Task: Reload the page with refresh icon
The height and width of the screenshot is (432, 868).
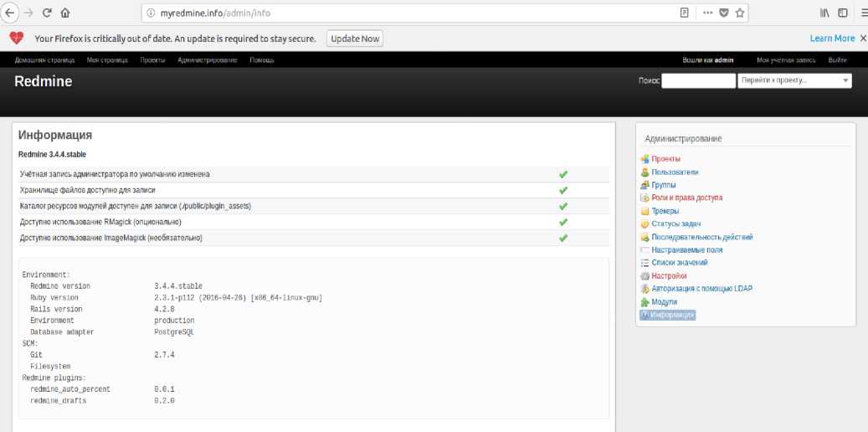Action: [x=47, y=13]
